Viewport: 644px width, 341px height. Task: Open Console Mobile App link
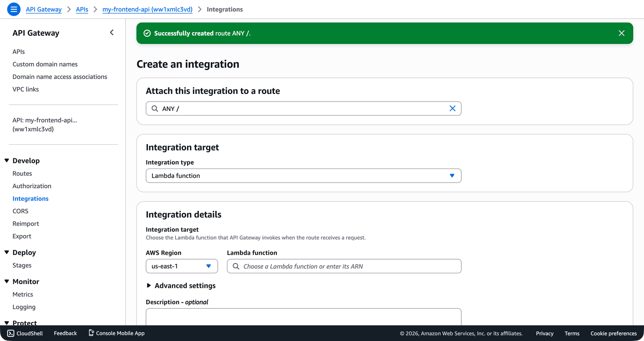[116, 333]
